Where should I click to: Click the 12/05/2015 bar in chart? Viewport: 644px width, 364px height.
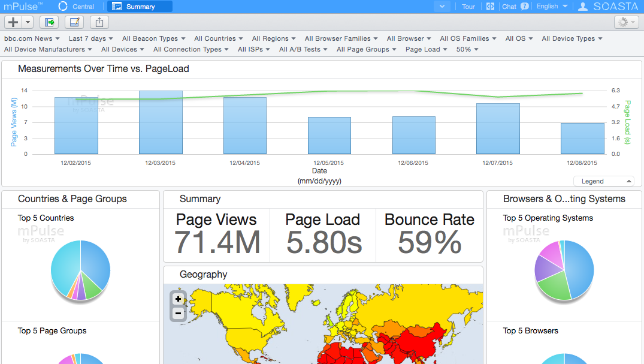point(329,136)
